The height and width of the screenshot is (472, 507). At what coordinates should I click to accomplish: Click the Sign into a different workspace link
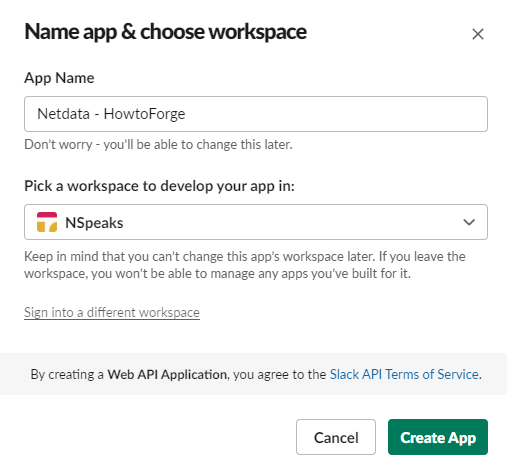(112, 313)
